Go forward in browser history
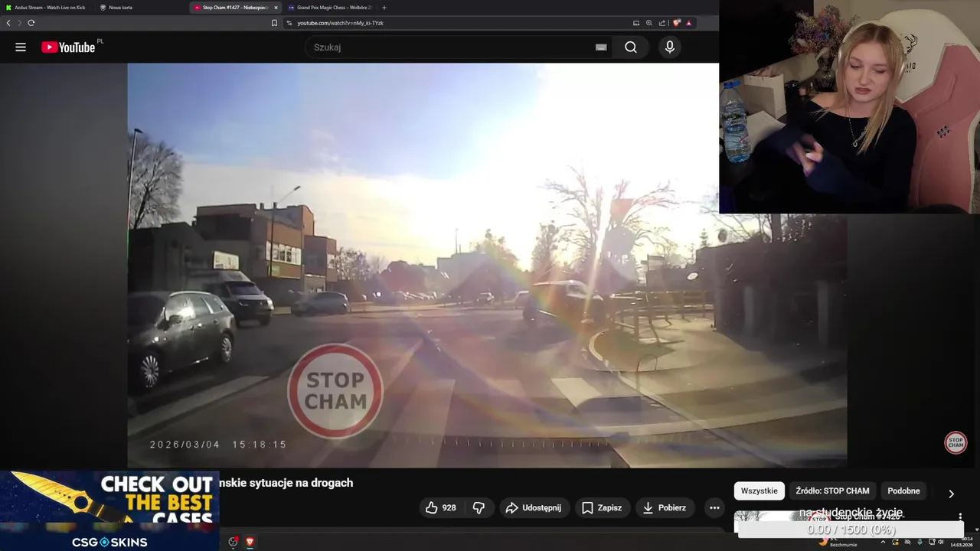The image size is (980, 551). (19, 23)
